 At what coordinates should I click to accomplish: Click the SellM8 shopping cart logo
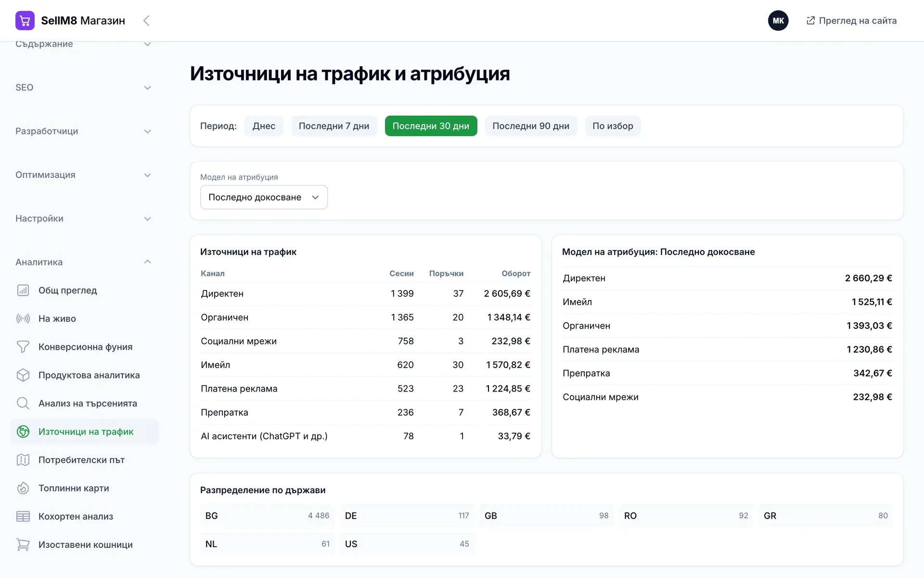25,21
